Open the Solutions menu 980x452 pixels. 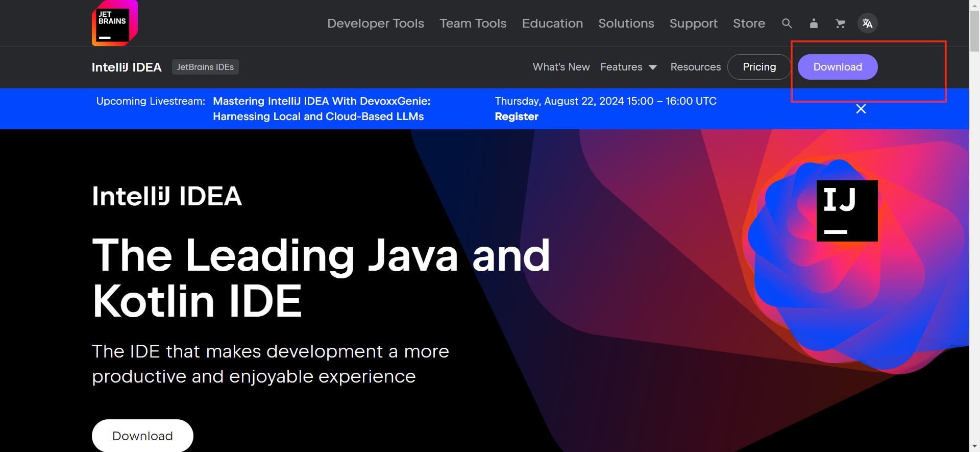(x=626, y=23)
